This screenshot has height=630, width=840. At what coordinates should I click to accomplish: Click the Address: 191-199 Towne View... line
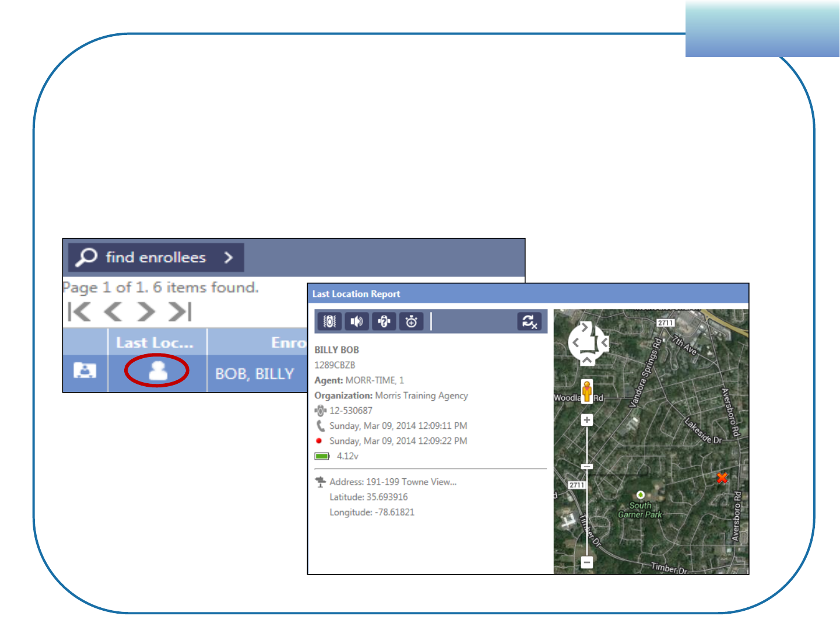[x=393, y=482]
